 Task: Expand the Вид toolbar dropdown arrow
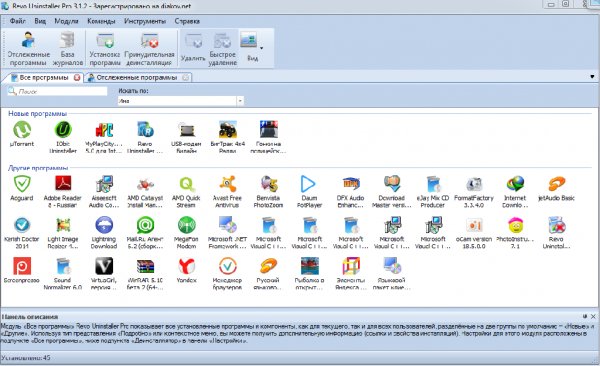[x=261, y=49]
